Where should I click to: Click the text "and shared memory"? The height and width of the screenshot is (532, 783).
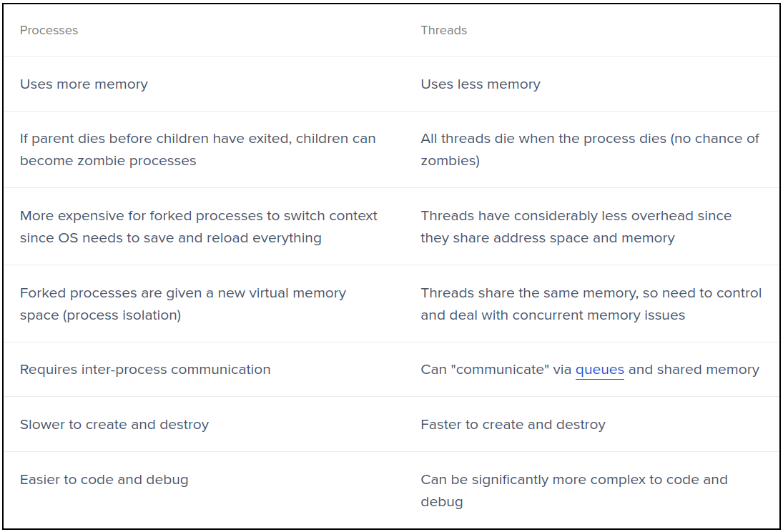(x=694, y=370)
